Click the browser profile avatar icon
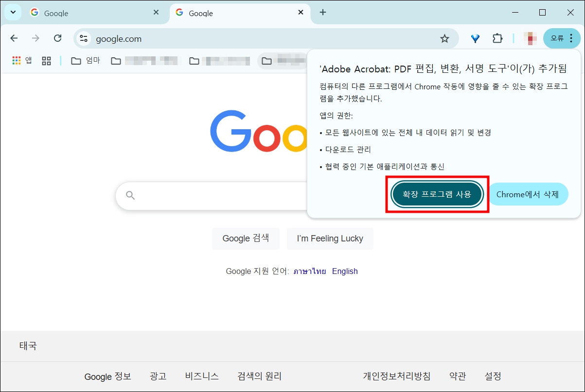Viewport: 585px width, 392px height. (530, 38)
